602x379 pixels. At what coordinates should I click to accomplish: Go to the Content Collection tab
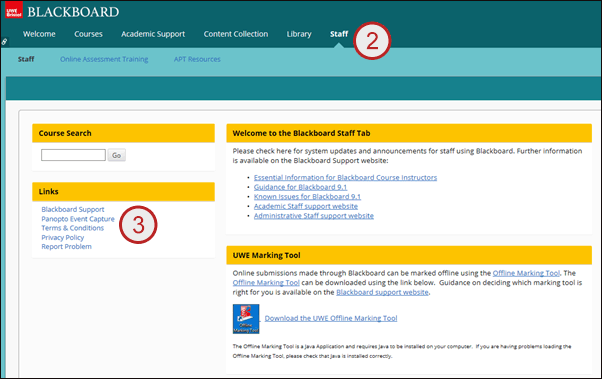[236, 34]
